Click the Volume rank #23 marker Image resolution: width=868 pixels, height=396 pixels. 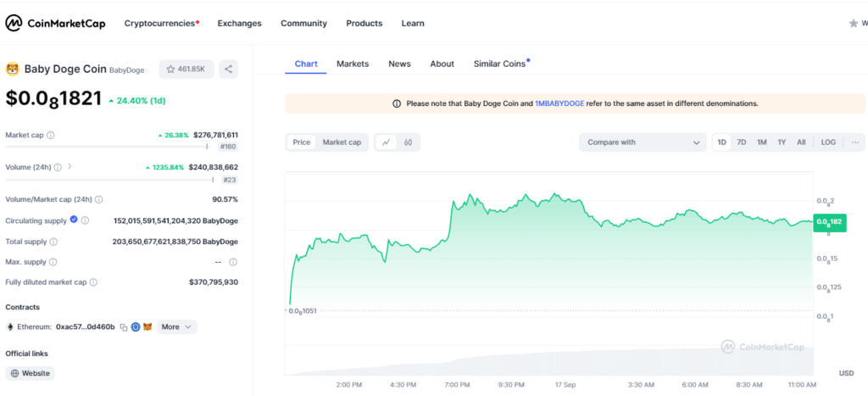[230, 180]
